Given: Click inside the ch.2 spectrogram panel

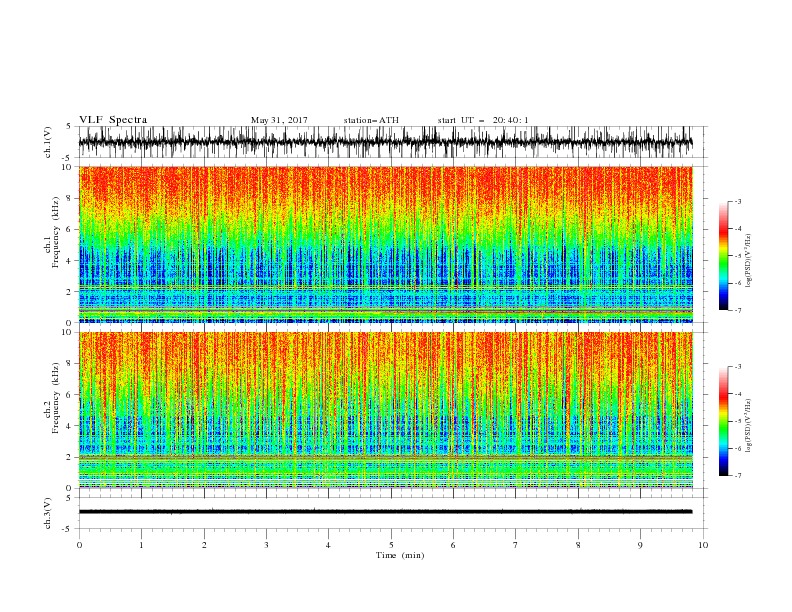Looking at the screenshot, I should coord(386,410).
